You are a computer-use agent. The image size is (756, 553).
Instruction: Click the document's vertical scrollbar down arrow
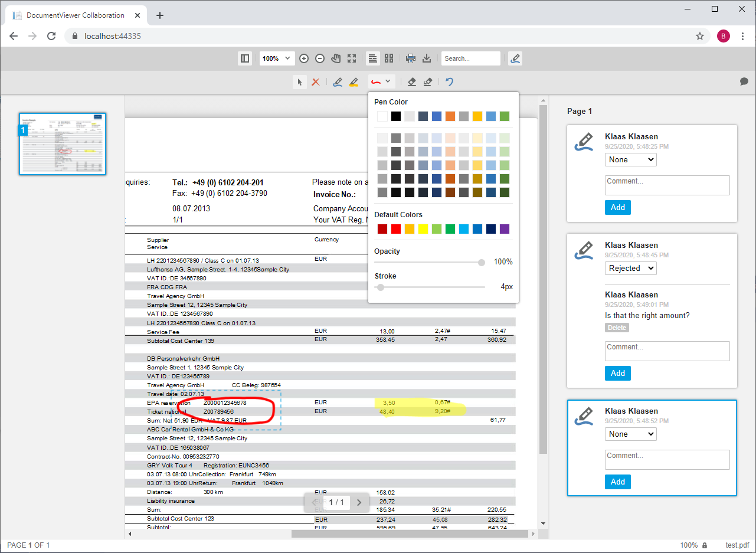(543, 523)
